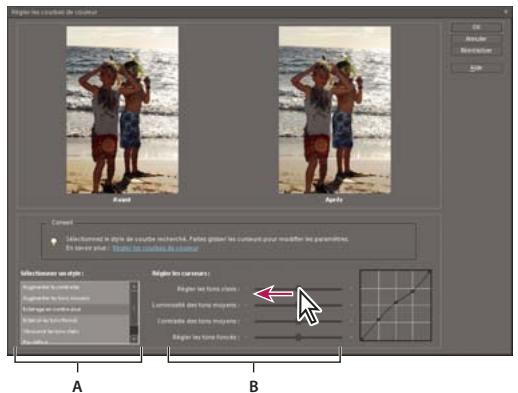Click the Régler les tons foncés label
The width and height of the screenshot is (518, 393).
point(206,337)
